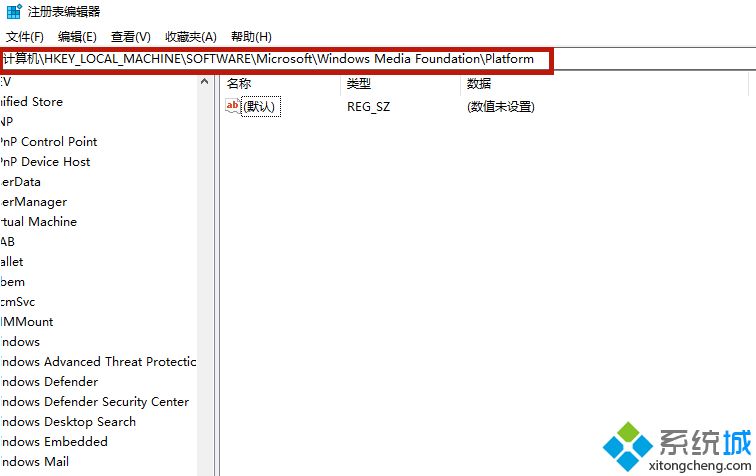Click the Registry Editor title bar icon

click(14, 11)
